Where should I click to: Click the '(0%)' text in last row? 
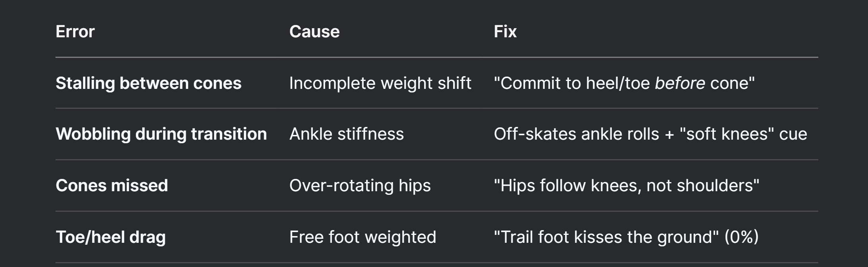[742, 237]
